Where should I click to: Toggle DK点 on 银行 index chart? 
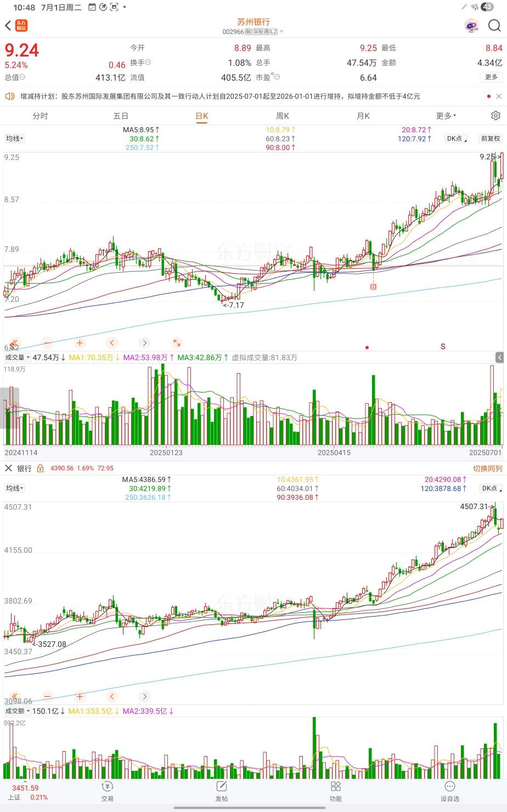click(x=491, y=488)
